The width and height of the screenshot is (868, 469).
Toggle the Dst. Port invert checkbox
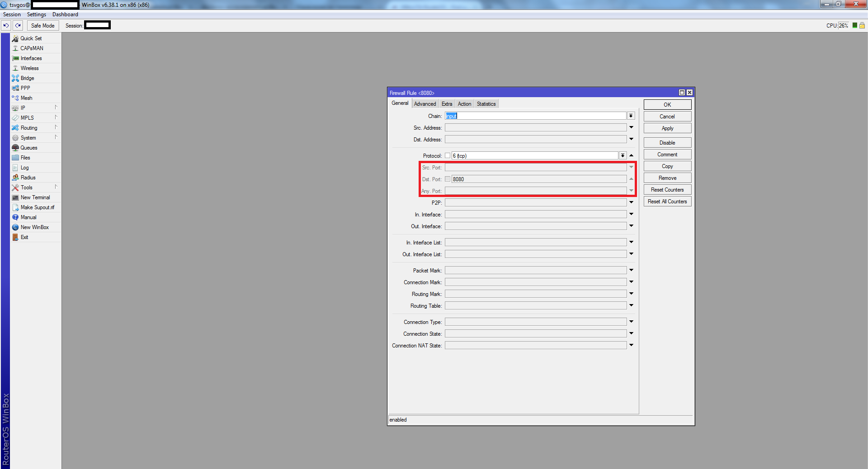[448, 179]
